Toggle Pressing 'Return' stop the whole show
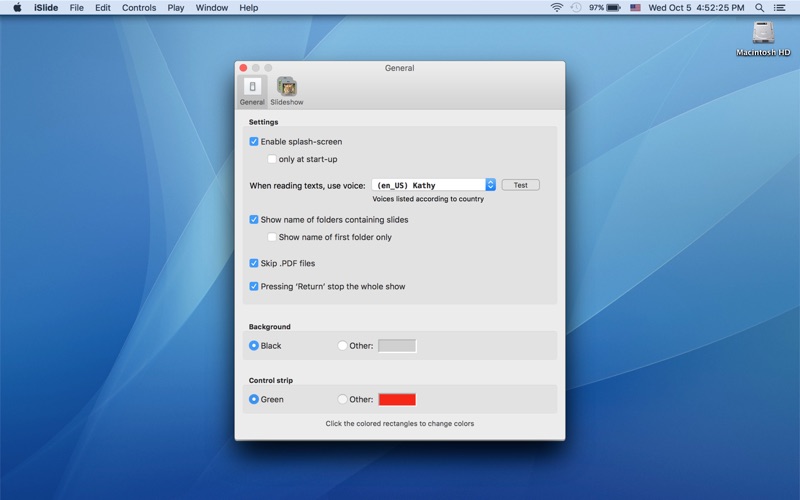Screen dimensions: 800x500 click(x=254, y=286)
